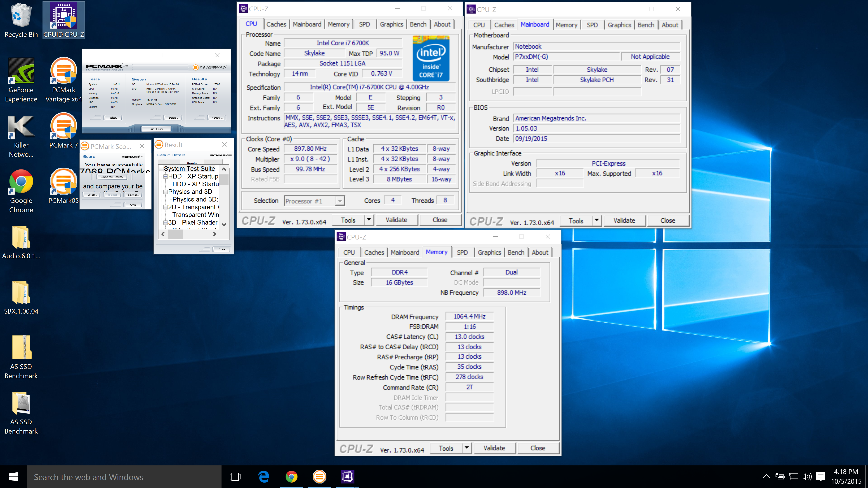This screenshot has width=868, height=488.
Task: Click scroll down arrow in Result tree
Action: tap(224, 224)
